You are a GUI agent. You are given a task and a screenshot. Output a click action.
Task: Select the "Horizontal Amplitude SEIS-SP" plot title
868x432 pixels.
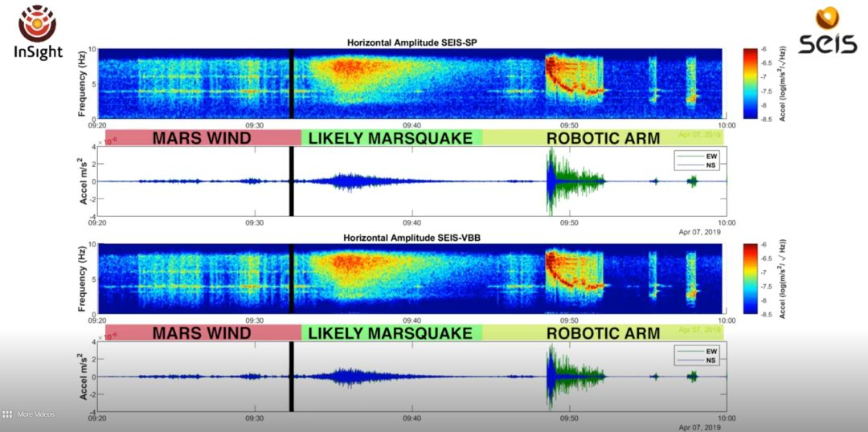point(411,43)
